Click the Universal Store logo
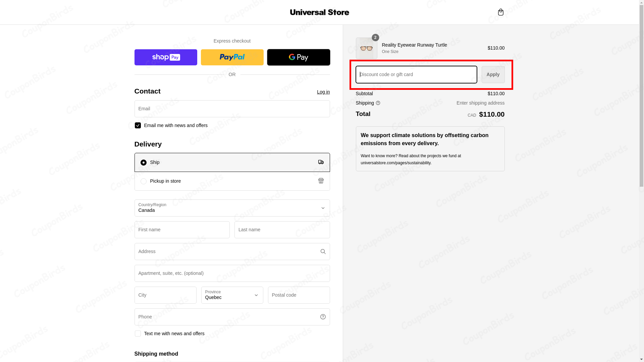Screen dimensions: 644x362 click(x=319, y=12)
